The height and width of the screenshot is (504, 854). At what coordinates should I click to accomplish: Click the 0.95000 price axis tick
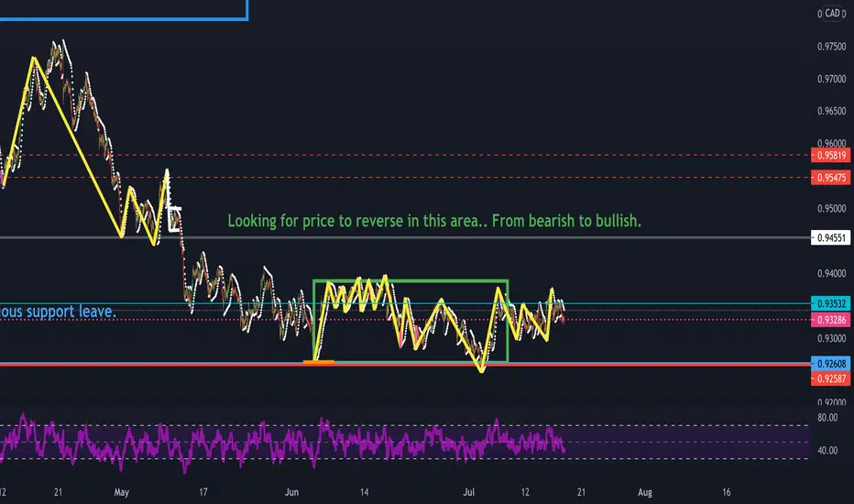(832, 209)
